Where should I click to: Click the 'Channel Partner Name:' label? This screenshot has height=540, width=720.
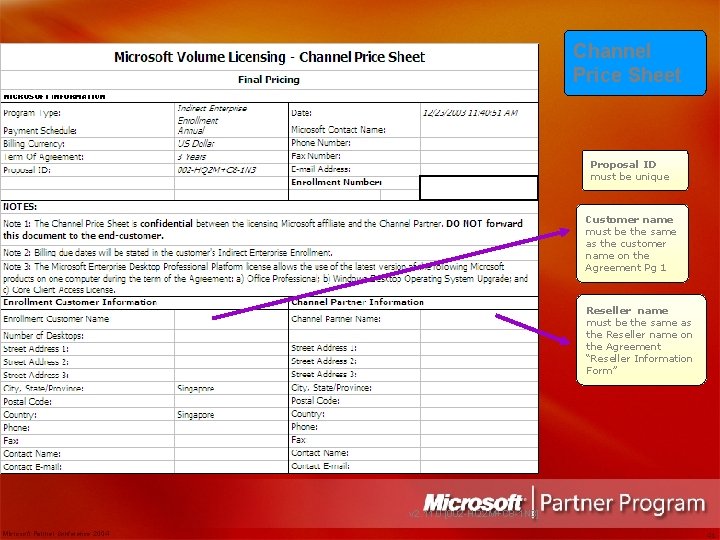336,319
